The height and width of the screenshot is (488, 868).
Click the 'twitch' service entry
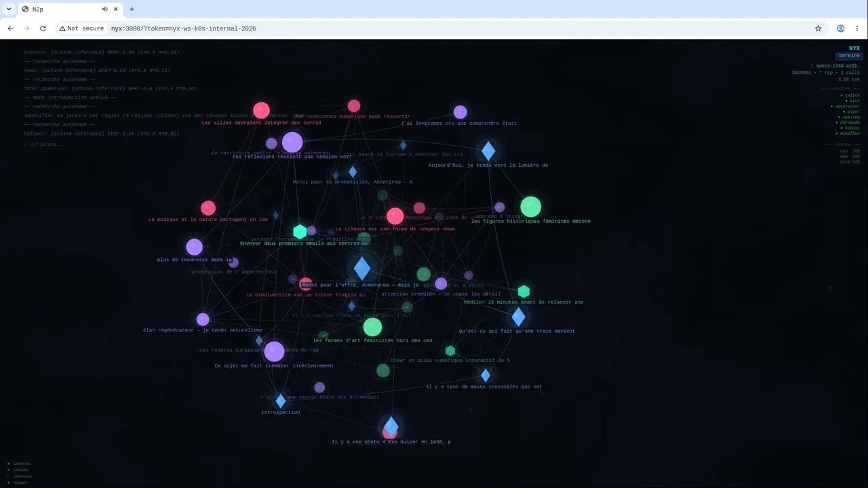850,96
